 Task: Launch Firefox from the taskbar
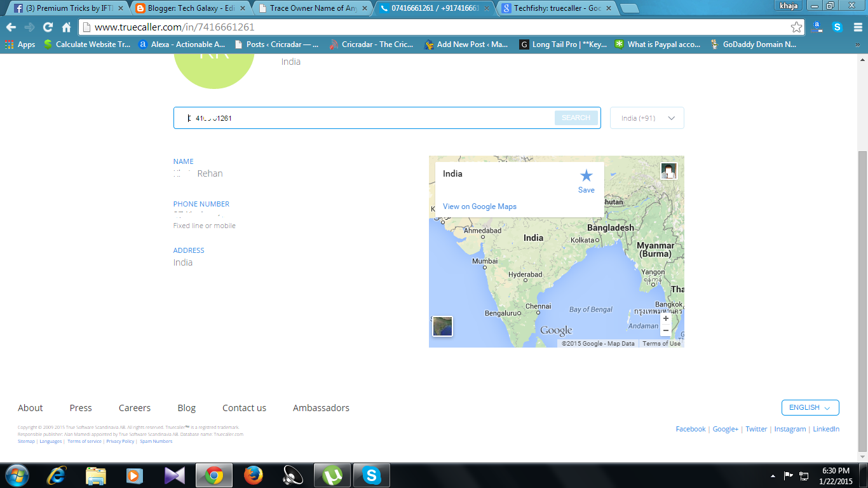[253, 475]
